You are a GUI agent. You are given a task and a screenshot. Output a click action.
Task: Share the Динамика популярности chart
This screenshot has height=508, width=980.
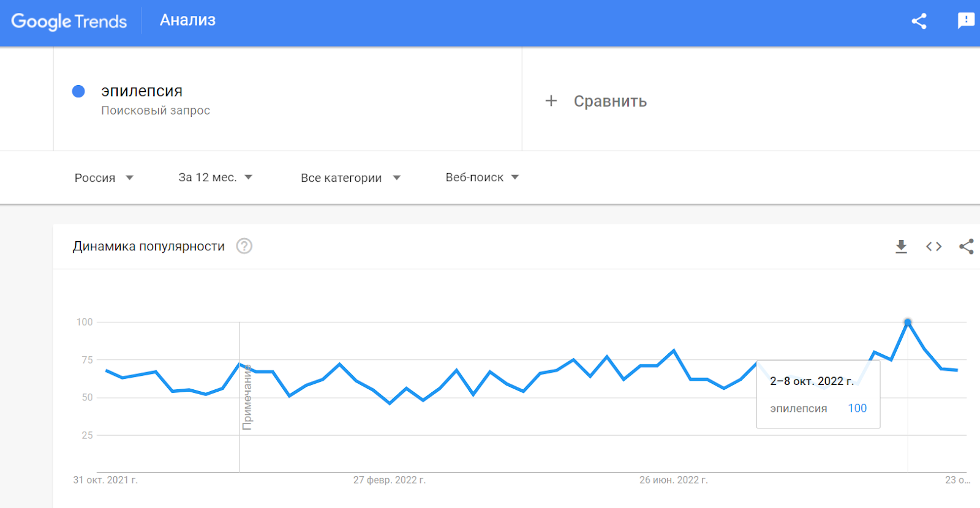pyautogui.click(x=967, y=247)
